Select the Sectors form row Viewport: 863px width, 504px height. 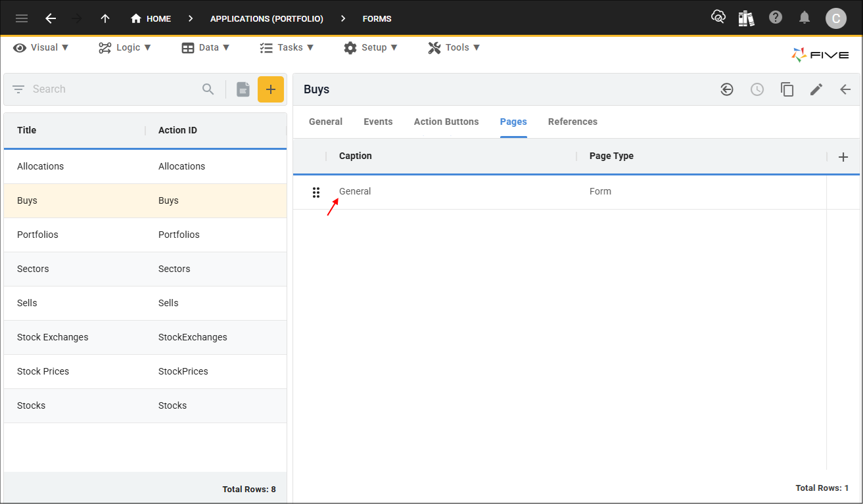(145, 269)
